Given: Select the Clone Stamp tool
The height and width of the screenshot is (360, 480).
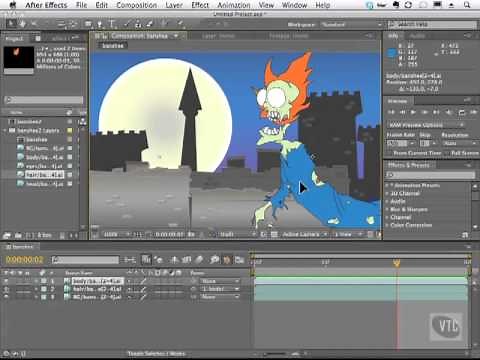Looking at the screenshot, I should [x=138, y=24].
